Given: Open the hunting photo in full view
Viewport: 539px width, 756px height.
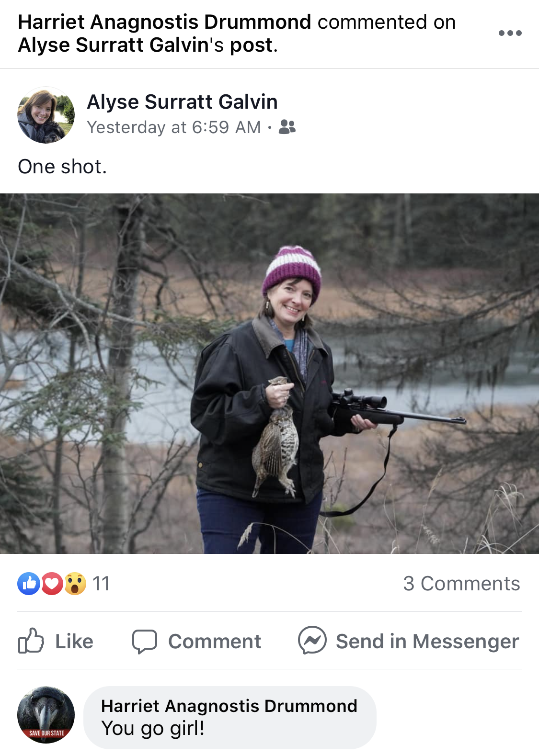Looking at the screenshot, I should pyautogui.click(x=269, y=373).
